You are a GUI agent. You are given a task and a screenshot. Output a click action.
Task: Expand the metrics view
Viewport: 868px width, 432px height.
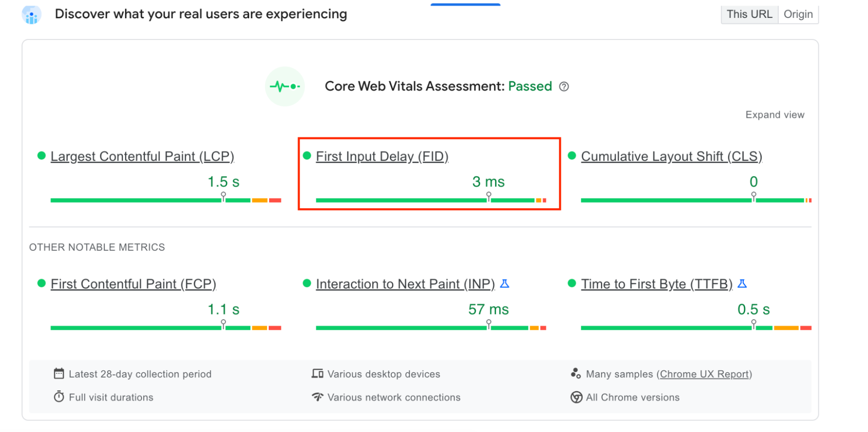click(x=774, y=115)
